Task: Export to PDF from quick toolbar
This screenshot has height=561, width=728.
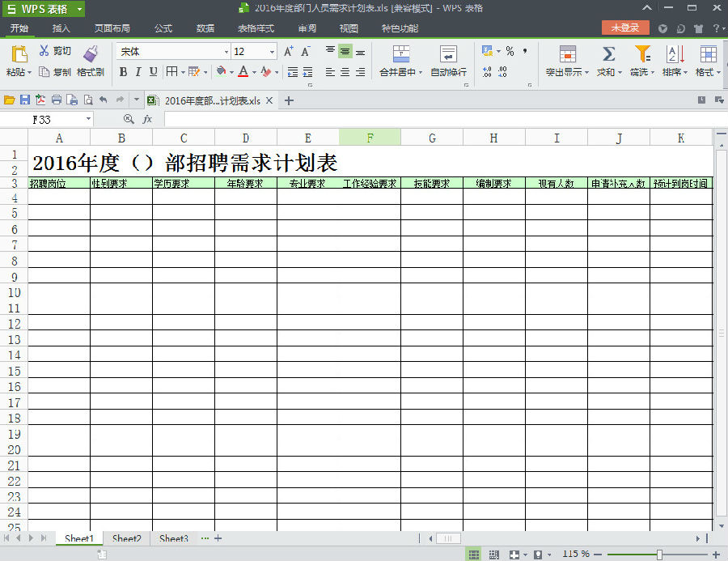Action: 40,100
